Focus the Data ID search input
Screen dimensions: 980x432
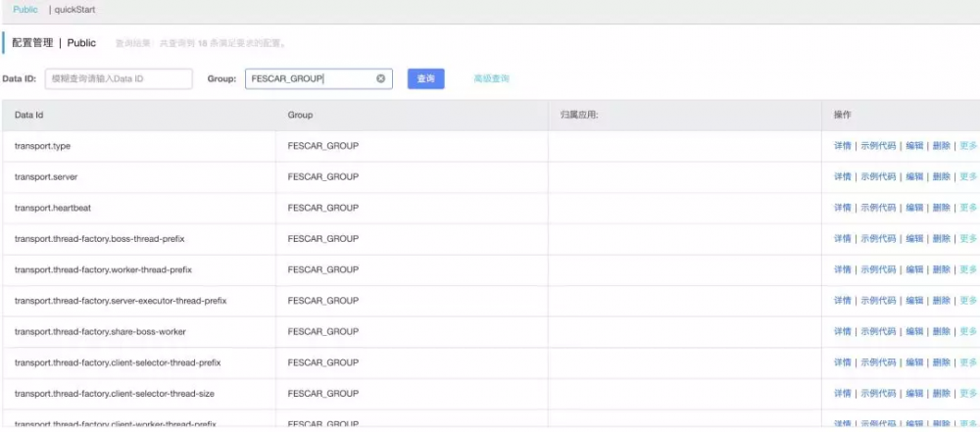[119, 78]
